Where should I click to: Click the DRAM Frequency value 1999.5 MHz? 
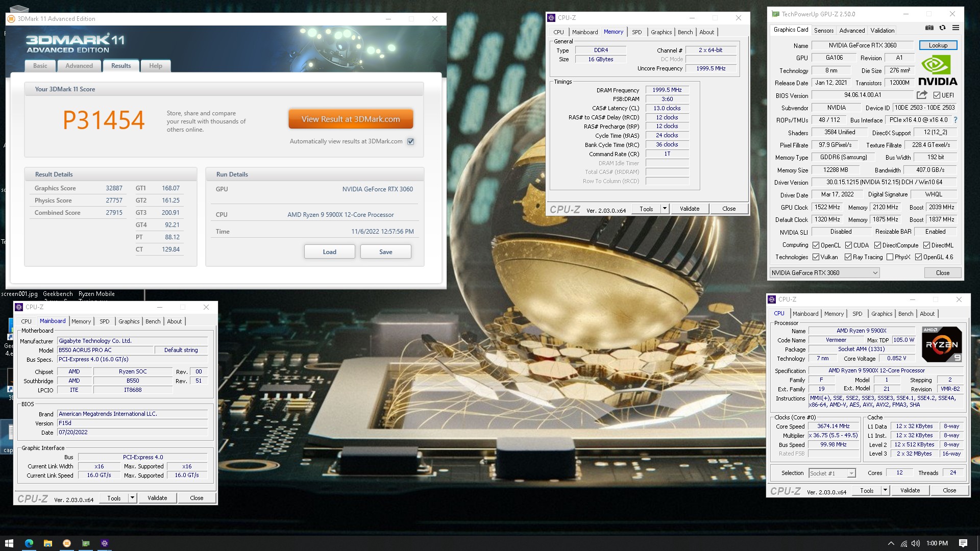pos(667,90)
